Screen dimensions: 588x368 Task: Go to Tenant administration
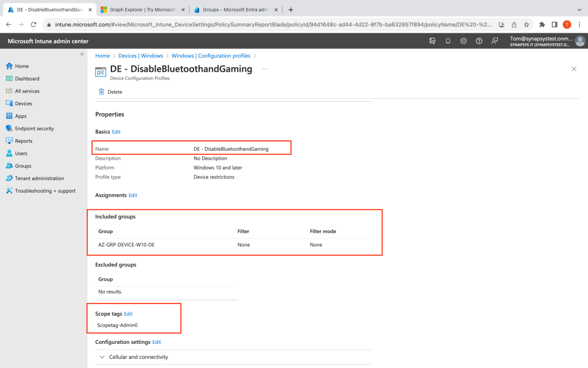tap(39, 178)
